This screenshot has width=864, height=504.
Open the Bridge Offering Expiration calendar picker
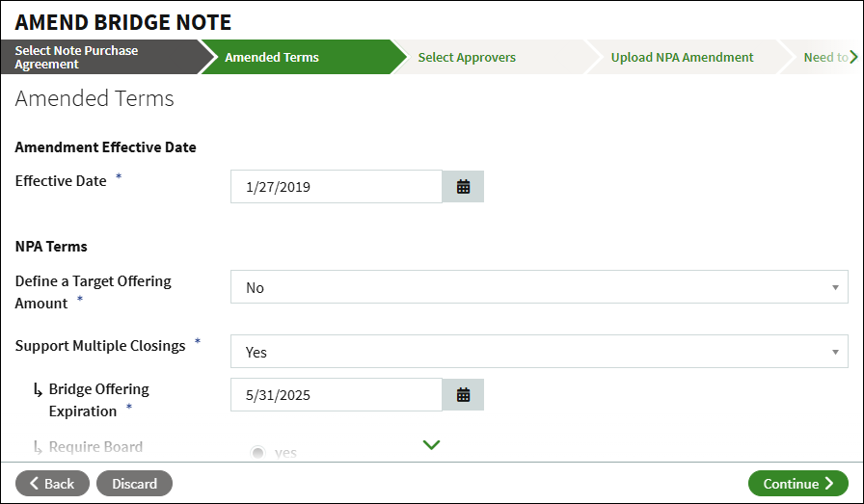click(463, 394)
